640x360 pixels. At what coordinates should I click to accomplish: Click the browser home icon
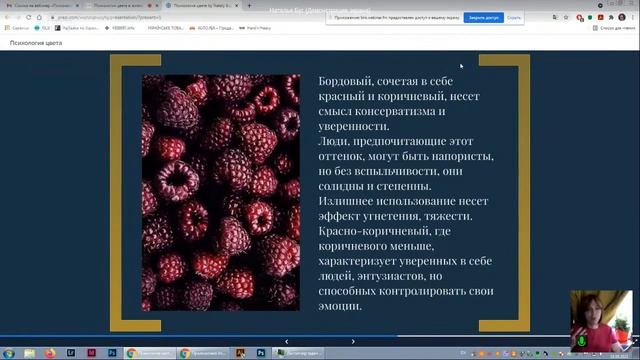pyautogui.click(x=39, y=17)
